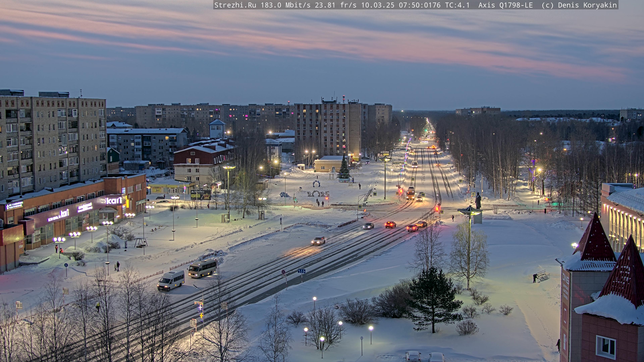The width and height of the screenshot is (644, 362).
Task: Click the "(c) Denis Koryakin" copyright text
Action: click(x=579, y=5)
